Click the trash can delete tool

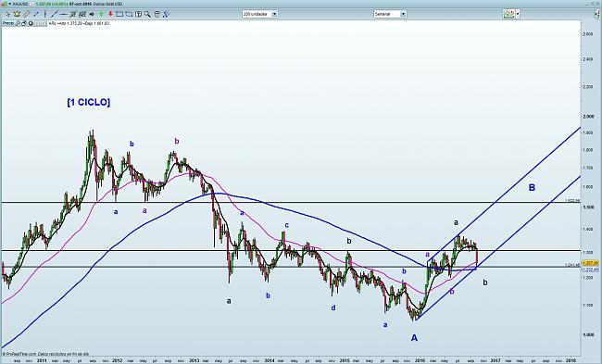pos(157,14)
